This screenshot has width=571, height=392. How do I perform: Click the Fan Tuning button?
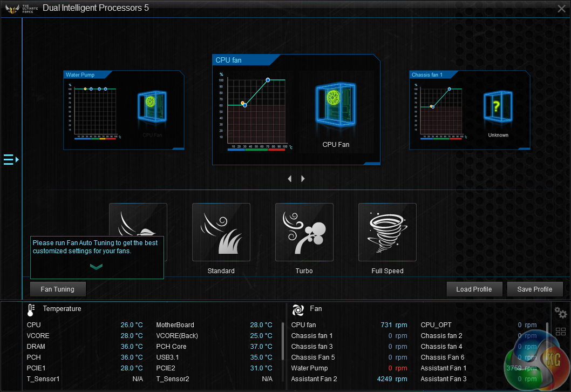[x=58, y=289]
